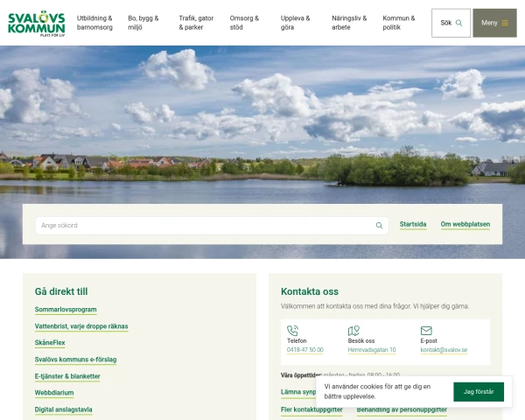
Task: Open the hamburger Meny button
Action: (x=494, y=23)
